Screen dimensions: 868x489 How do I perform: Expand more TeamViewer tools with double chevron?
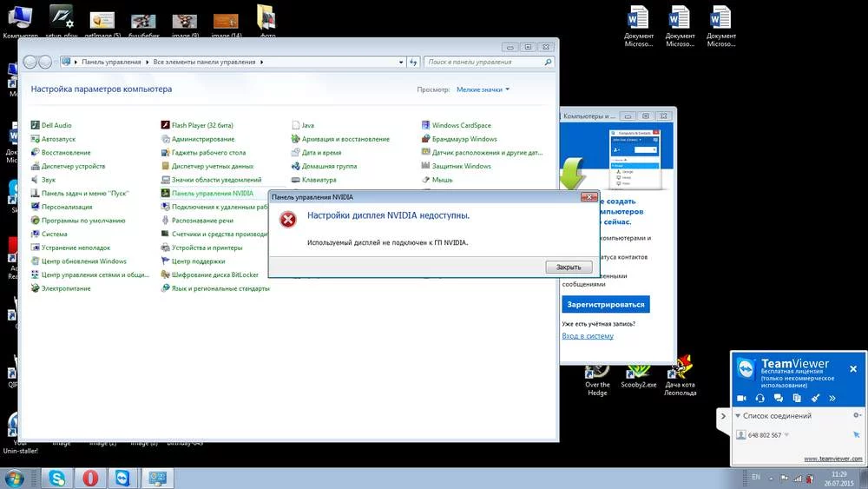[832, 398]
